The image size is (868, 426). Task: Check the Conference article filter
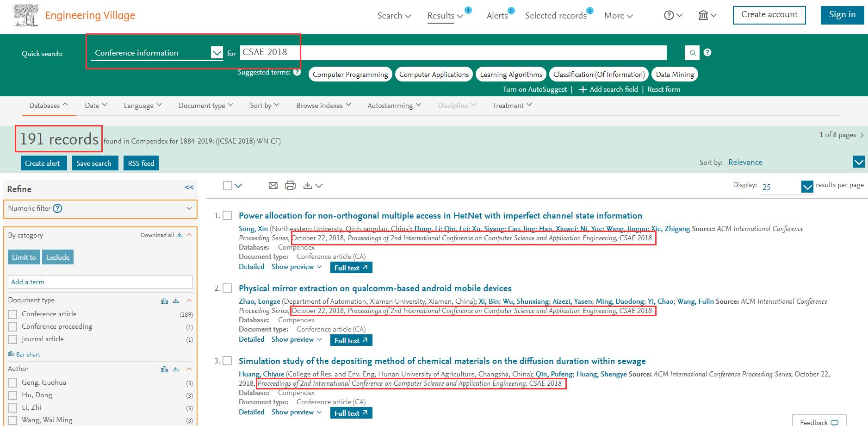pyautogui.click(x=13, y=314)
